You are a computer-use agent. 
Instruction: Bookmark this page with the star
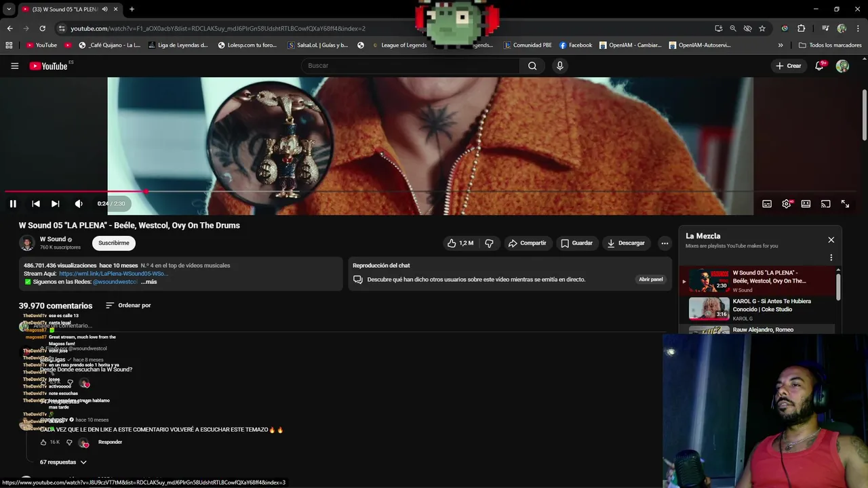click(x=762, y=28)
